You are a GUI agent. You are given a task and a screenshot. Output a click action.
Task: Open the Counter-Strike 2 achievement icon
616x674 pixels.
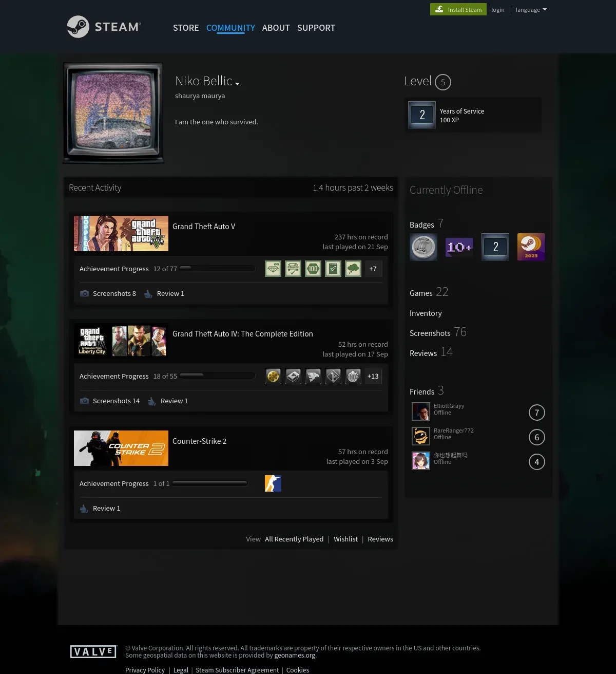[x=273, y=483]
